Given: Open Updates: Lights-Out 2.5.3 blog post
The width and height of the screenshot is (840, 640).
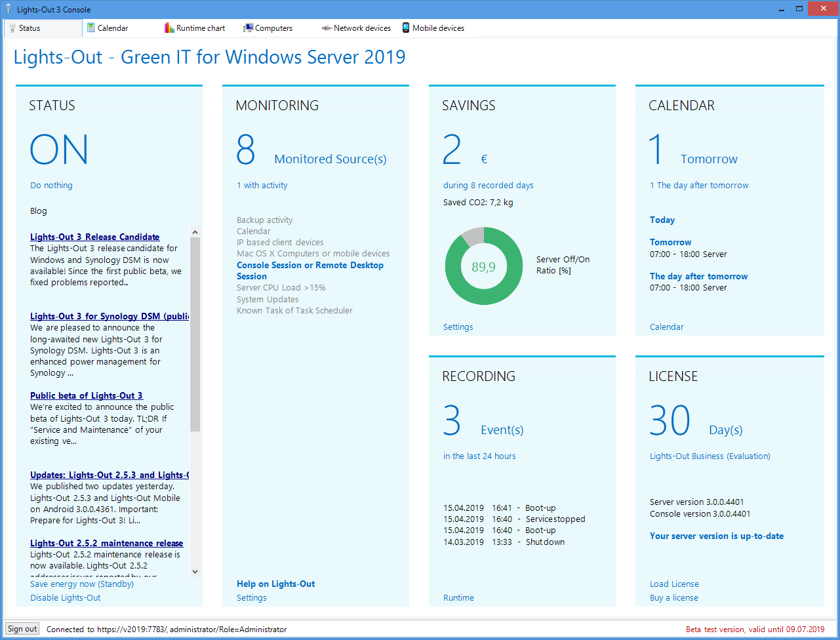Looking at the screenshot, I should (110, 475).
